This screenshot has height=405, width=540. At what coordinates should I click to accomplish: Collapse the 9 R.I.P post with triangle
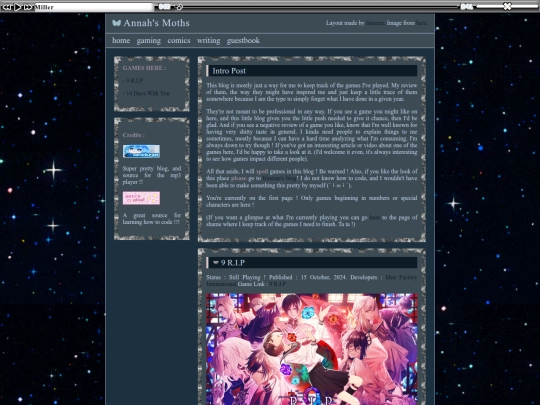(x=216, y=263)
